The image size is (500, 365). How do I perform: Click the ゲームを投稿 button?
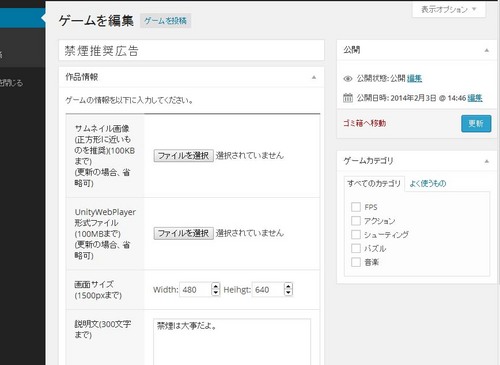point(165,21)
